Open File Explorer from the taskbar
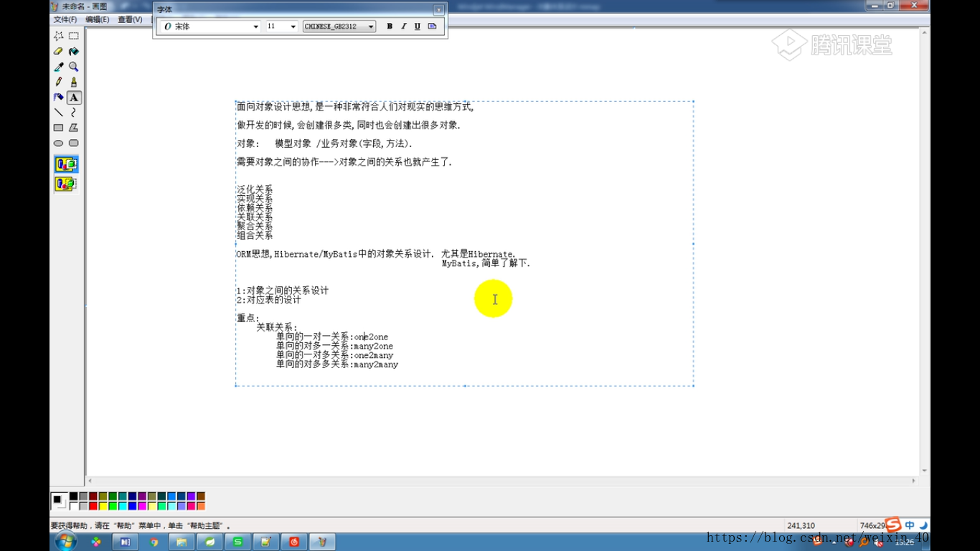This screenshot has width=980, height=551. coord(182,542)
